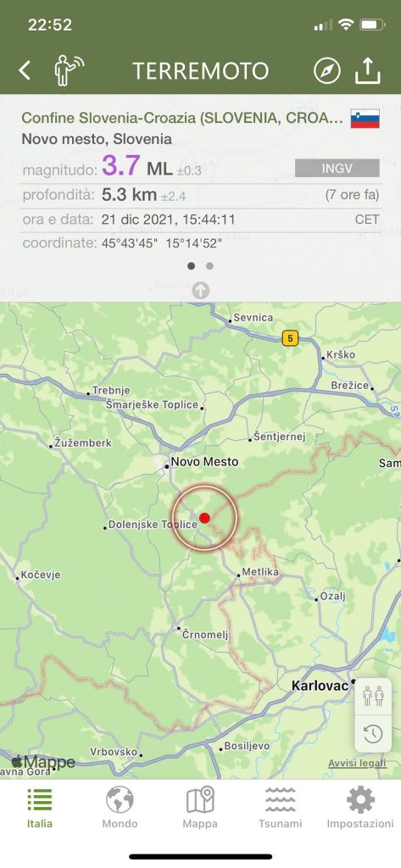This screenshot has height=868, width=401.
Task: Tap the route 5 highway shield
Action: pyautogui.click(x=290, y=338)
